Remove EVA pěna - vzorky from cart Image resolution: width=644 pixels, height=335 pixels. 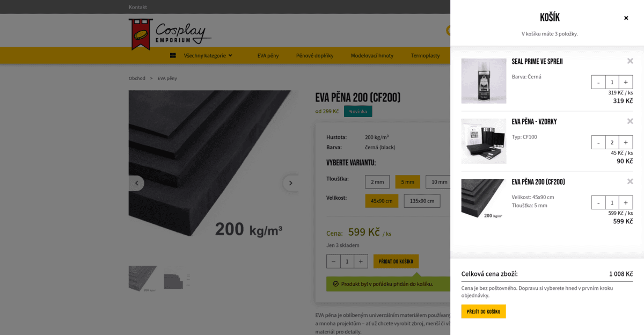point(630,121)
